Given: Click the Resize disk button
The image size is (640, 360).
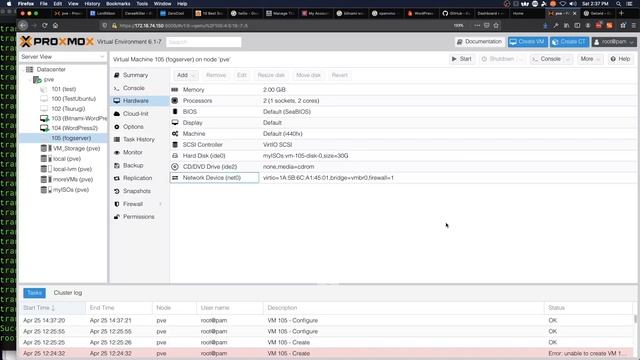Looking at the screenshot, I should click(x=271, y=75).
